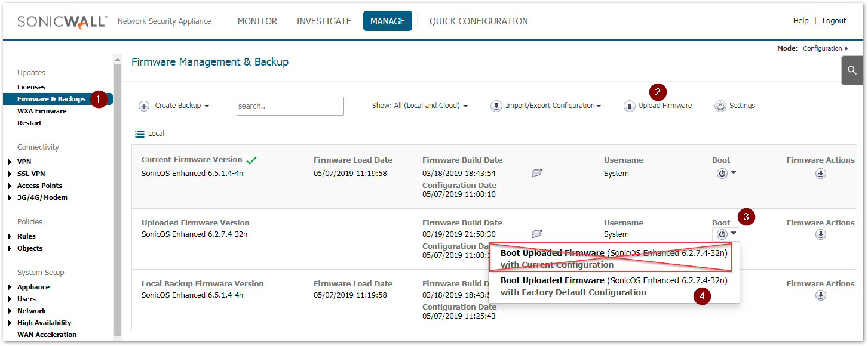This screenshot has width=868, height=346.
Task: Click the Logout link
Action: coord(834,21)
